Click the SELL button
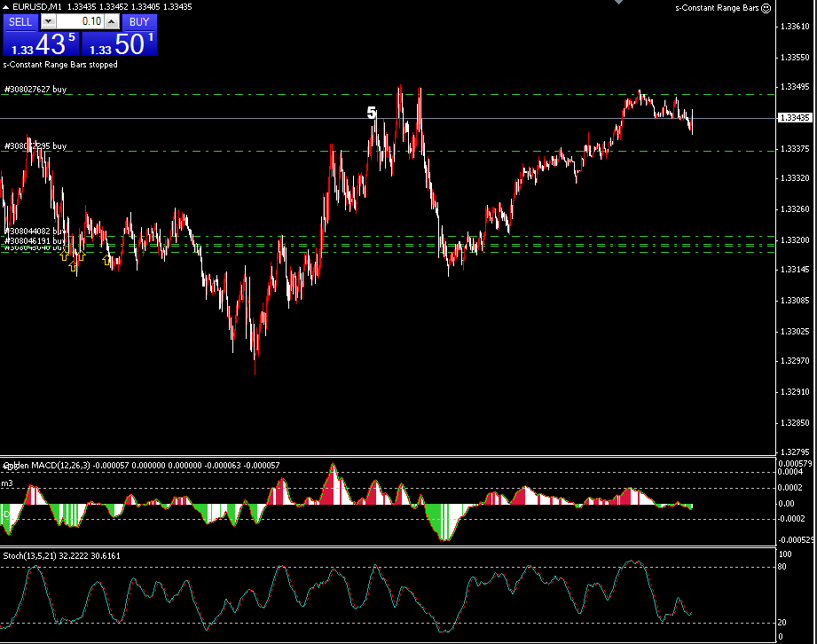Viewport: 817px width, 644px height. coord(20,22)
